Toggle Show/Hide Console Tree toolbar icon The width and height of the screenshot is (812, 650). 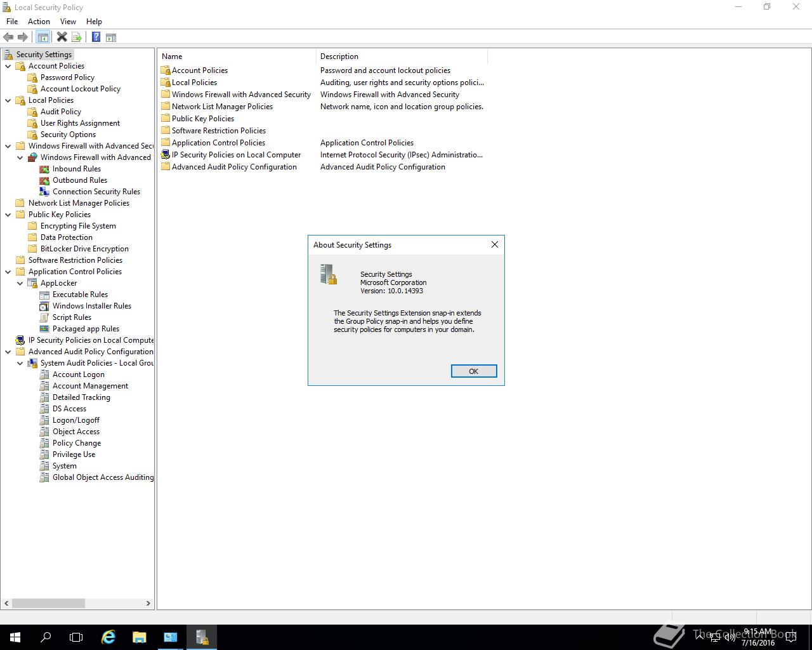[x=43, y=37]
